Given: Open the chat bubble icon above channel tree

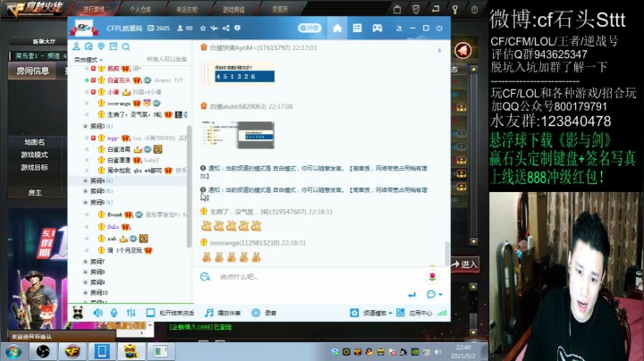Looking at the screenshot, I should [x=89, y=46].
